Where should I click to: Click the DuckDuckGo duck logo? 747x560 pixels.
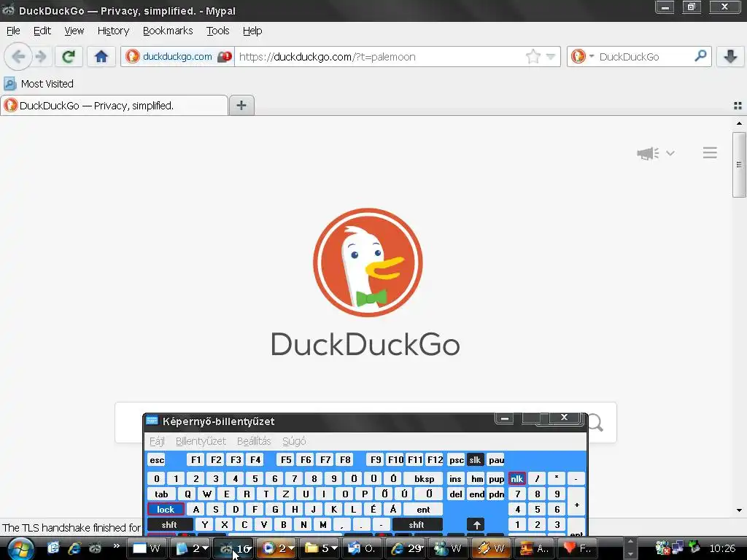[368, 262]
